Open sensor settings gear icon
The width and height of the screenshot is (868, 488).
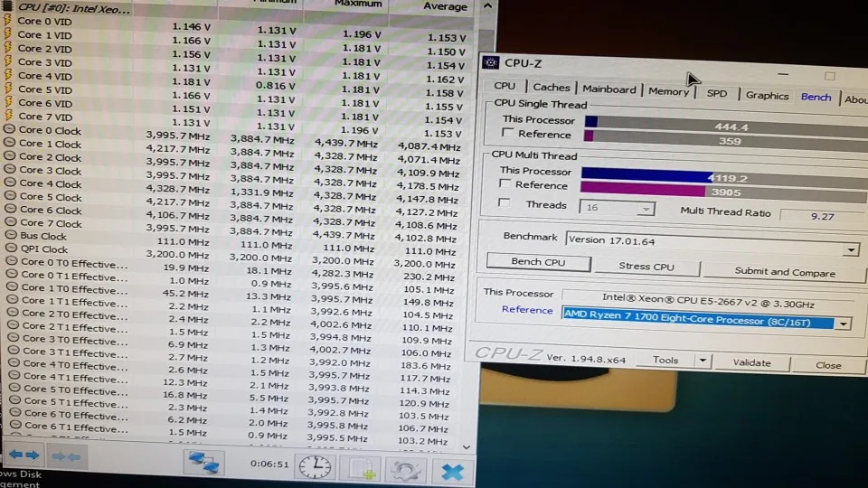coord(406,470)
